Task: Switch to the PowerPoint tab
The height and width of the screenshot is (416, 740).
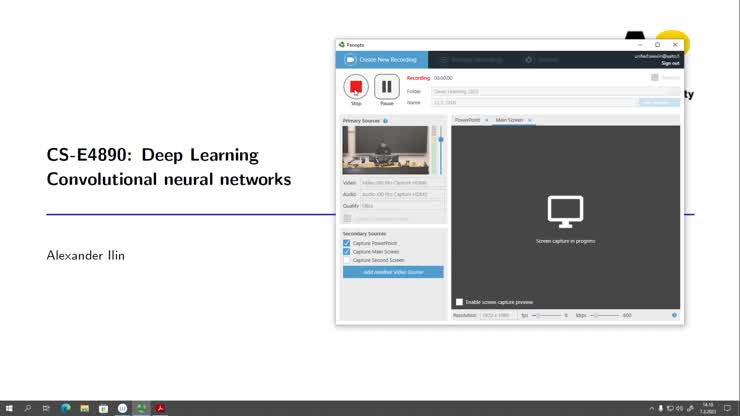Action: click(467, 120)
